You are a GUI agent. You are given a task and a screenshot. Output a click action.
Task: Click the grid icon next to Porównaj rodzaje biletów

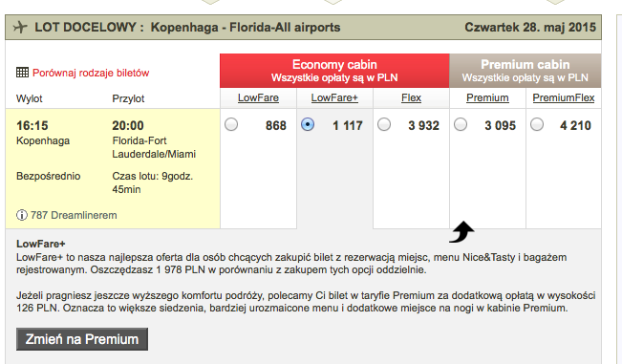22,73
